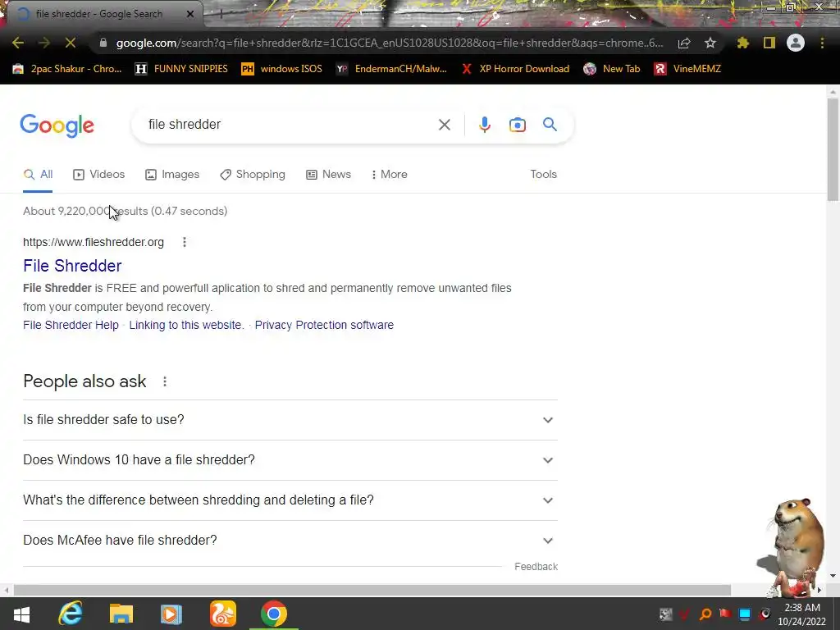
Task: Expand shredding versus deleting question
Action: [290, 500]
